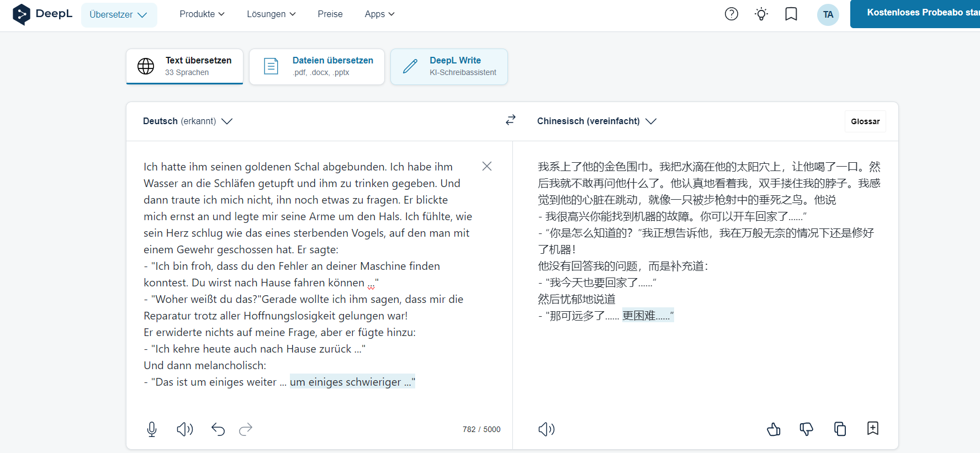
Task: Listen to the Chinese translation
Action: point(547,429)
